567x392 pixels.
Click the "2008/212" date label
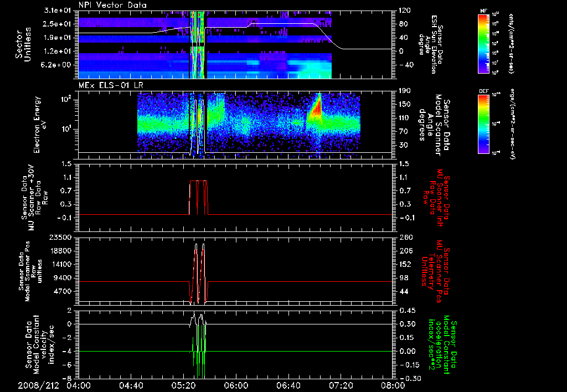pos(38,386)
